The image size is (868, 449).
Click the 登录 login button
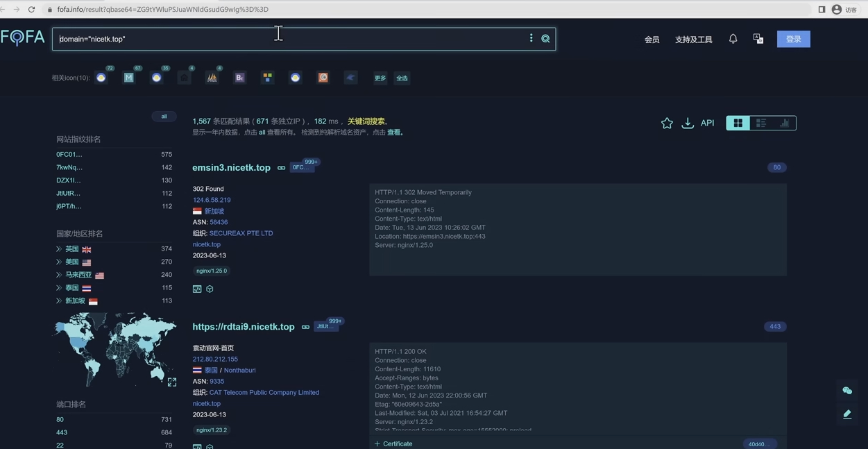(793, 39)
